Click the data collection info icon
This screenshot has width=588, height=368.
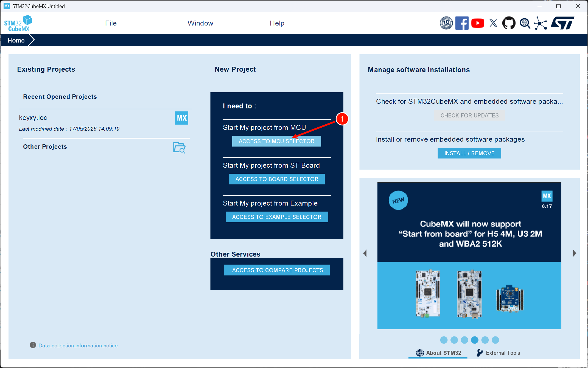pos(33,345)
